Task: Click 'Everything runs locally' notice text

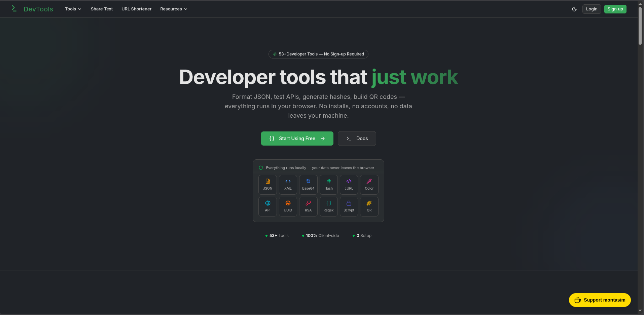Action: (x=320, y=168)
